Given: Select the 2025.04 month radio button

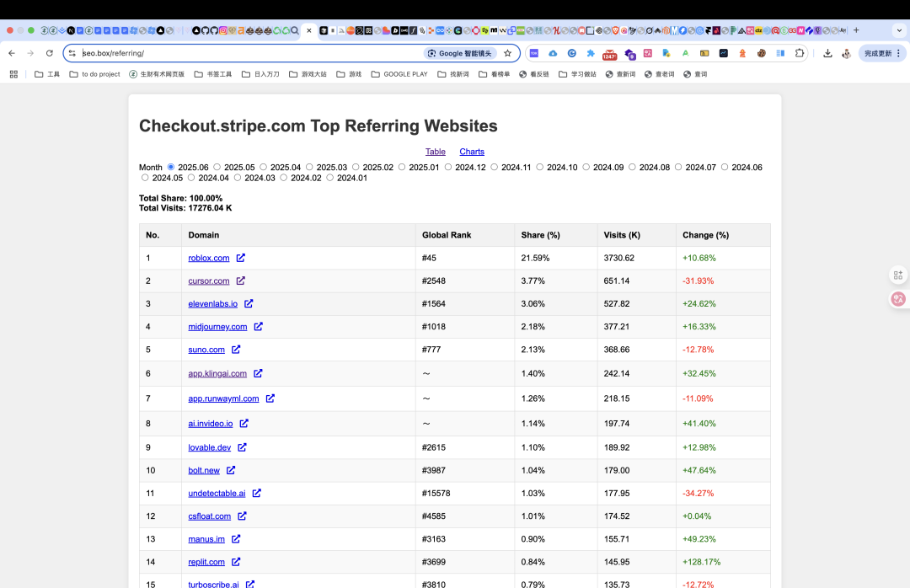Looking at the screenshot, I should [264, 167].
